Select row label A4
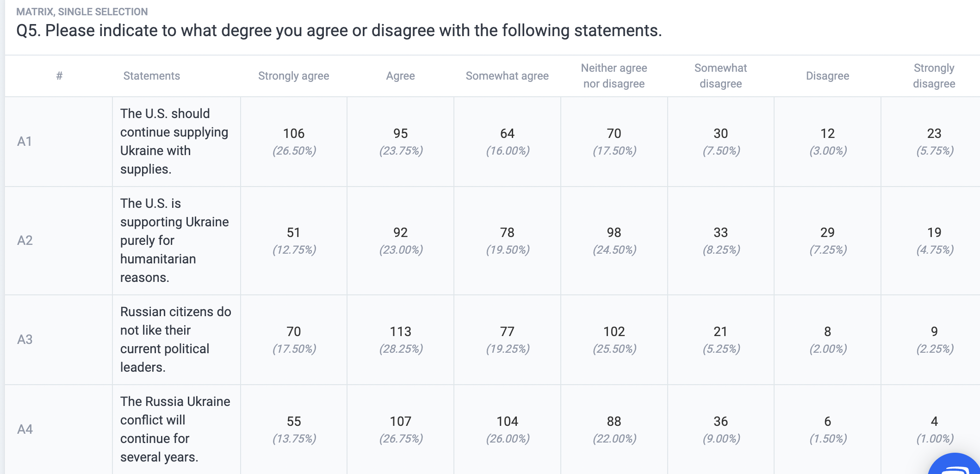Screen dimensions: 980x474 tap(25, 429)
